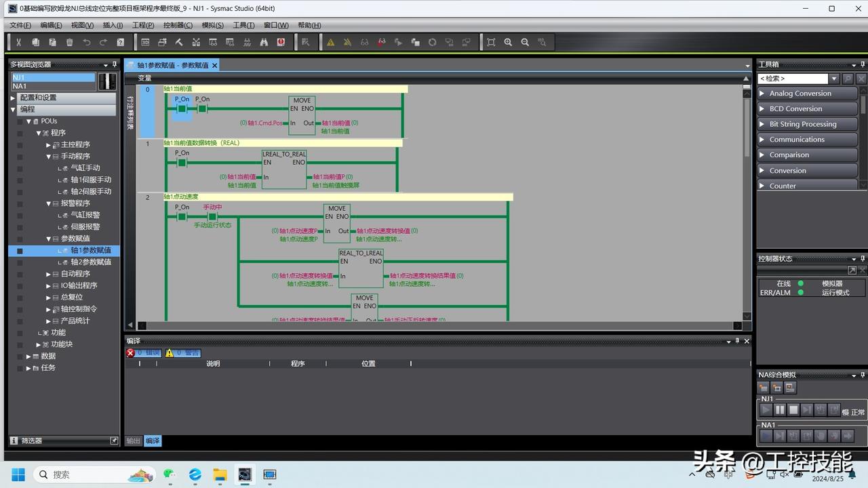This screenshot has height=488, width=868.
Task: Select the 轴2参数赋值 program
Action: pos(91,262)
